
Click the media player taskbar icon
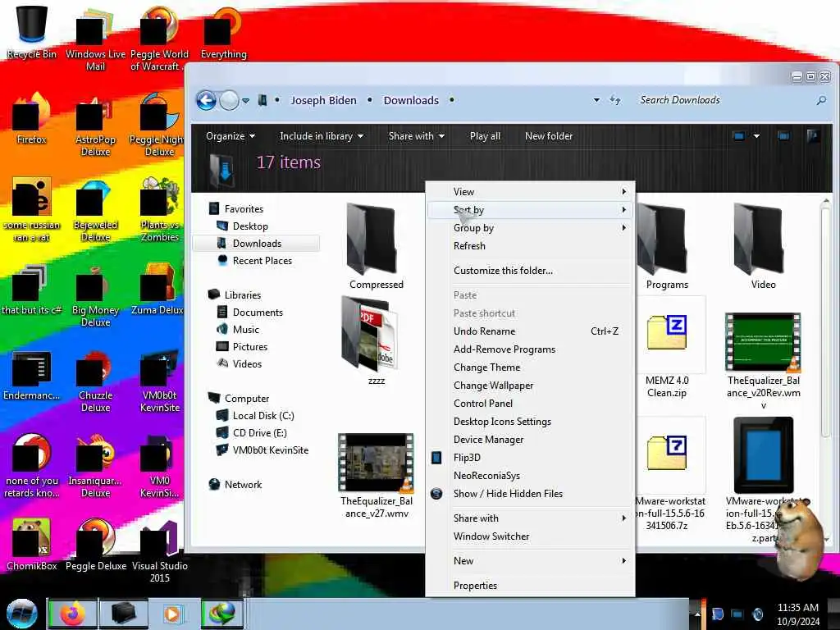click(x=172, y=614)
